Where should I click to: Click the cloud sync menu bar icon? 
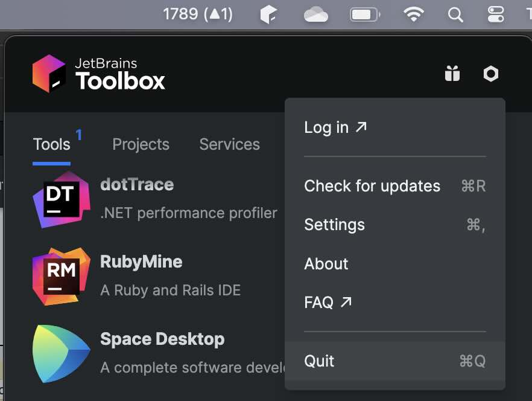coord(318,14)
